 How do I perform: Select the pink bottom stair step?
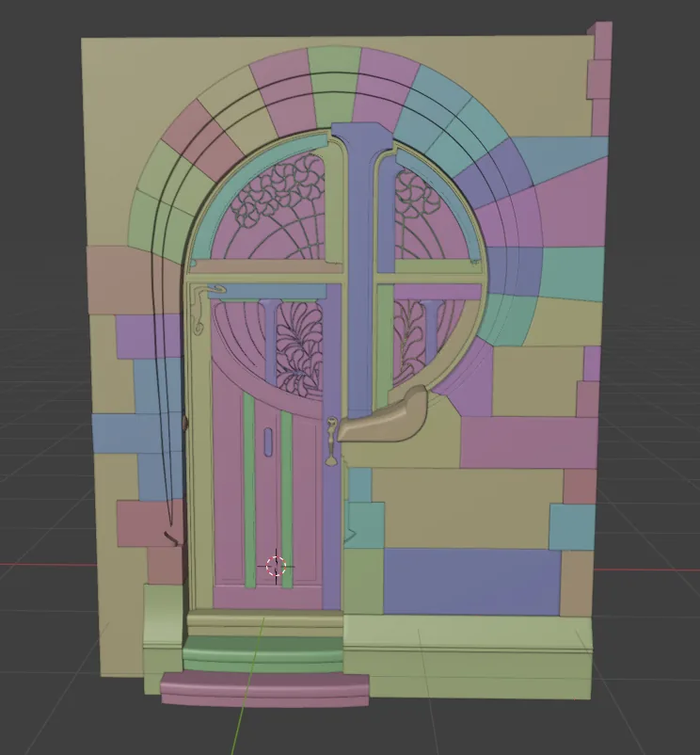(x=264, y=689)
